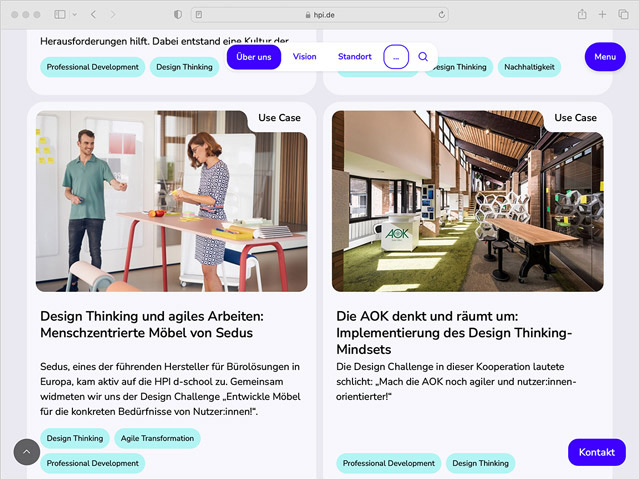Screen dimensions: 640x480
Task: Open the purple Menu button
Action: [x=605, y=57]
